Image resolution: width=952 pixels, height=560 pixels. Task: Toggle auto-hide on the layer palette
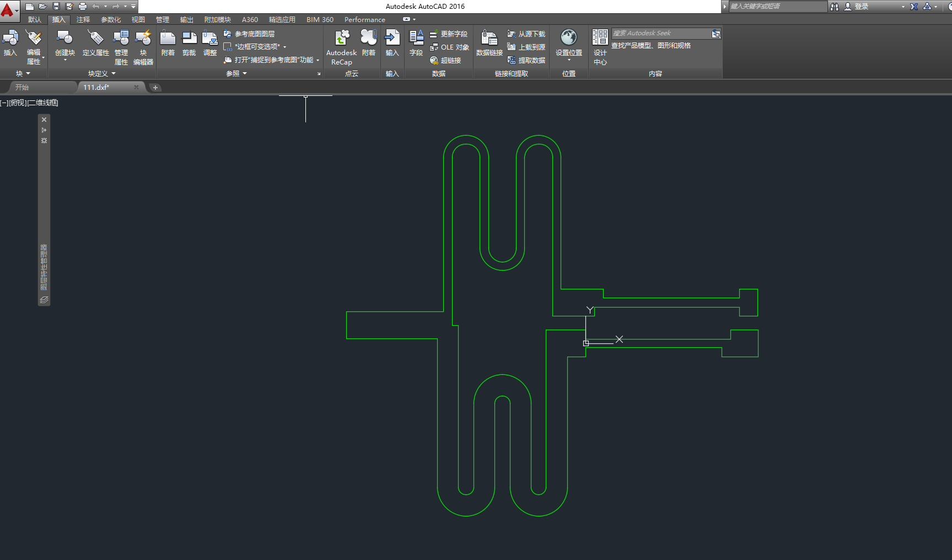(x=44, y=130)
